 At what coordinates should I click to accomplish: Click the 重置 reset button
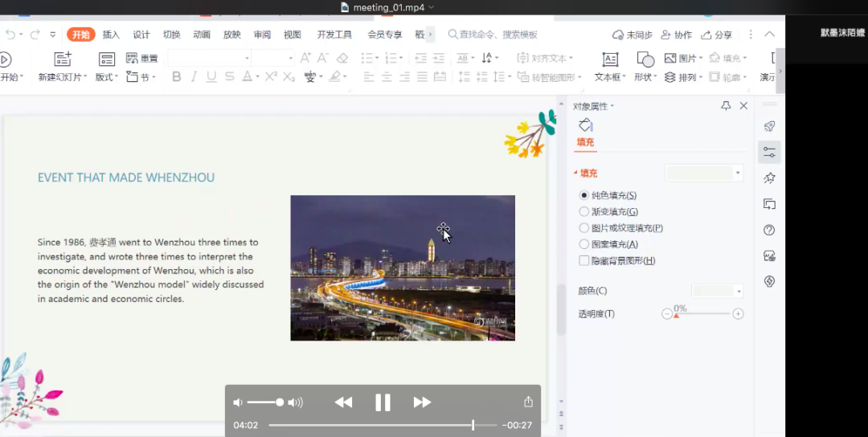(x=142, y=58)
